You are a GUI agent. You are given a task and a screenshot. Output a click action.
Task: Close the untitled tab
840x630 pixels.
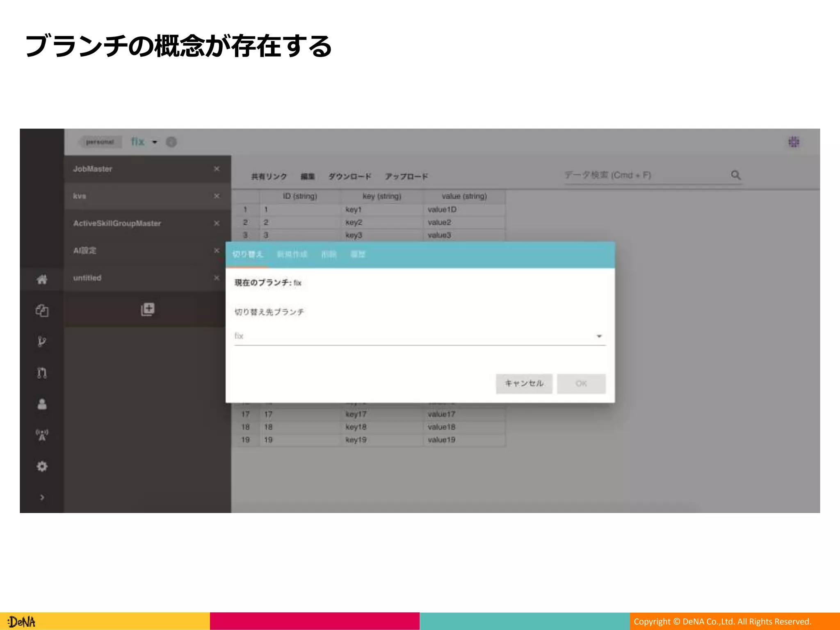(217, 278)
